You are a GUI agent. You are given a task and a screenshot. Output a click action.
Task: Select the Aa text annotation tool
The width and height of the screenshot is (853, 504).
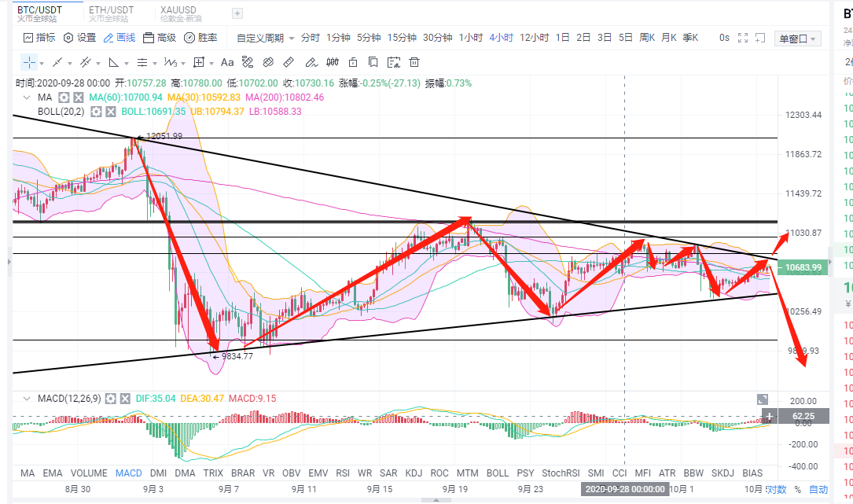click(x=227, y=62)
